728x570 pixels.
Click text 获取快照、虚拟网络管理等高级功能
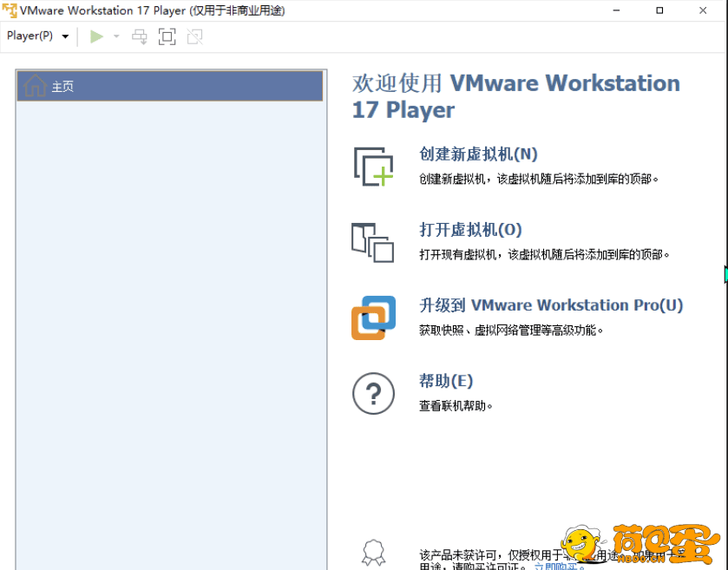pos(511,331)
